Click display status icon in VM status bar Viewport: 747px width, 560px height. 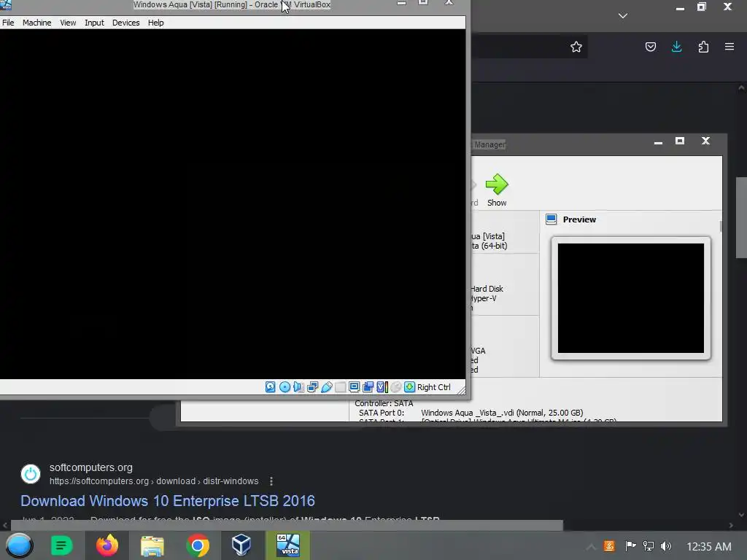coord(354,387)
